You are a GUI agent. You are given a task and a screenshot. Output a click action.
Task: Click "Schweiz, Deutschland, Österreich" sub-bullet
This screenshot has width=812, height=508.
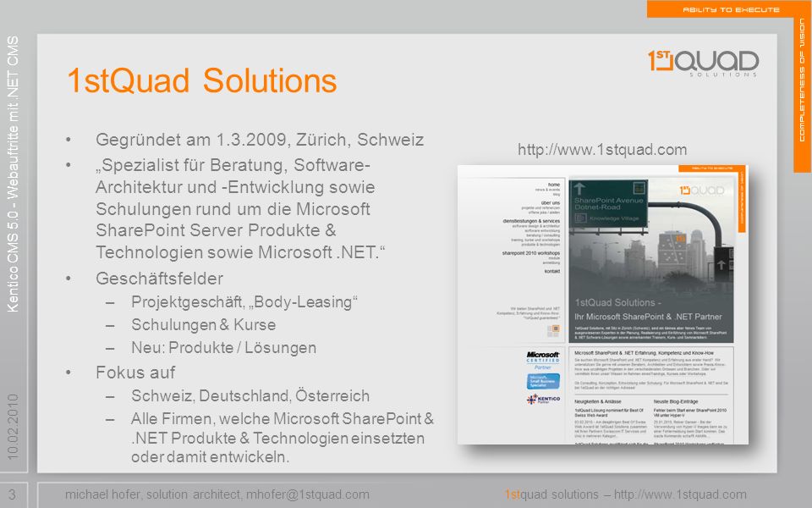click(250, 395)
